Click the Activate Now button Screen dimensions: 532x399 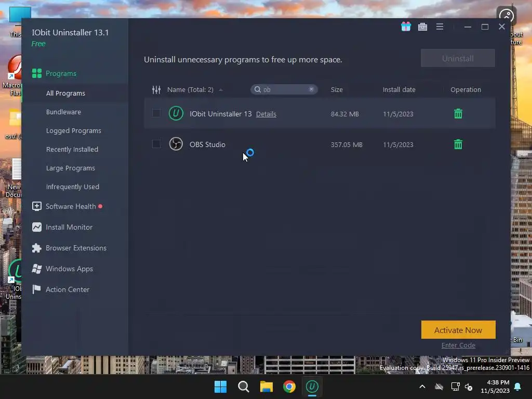point(458,330)
